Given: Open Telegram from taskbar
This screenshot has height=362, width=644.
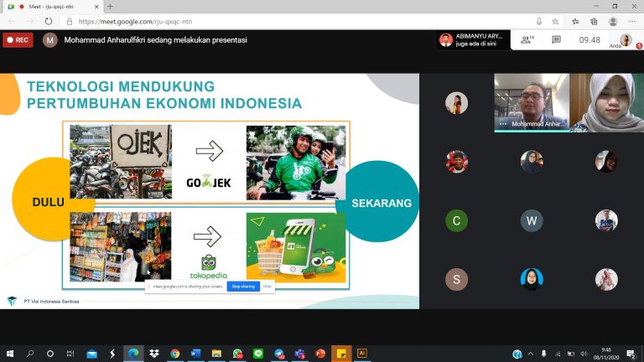Looking at the screenshot, I should click(x=279, y=354).
